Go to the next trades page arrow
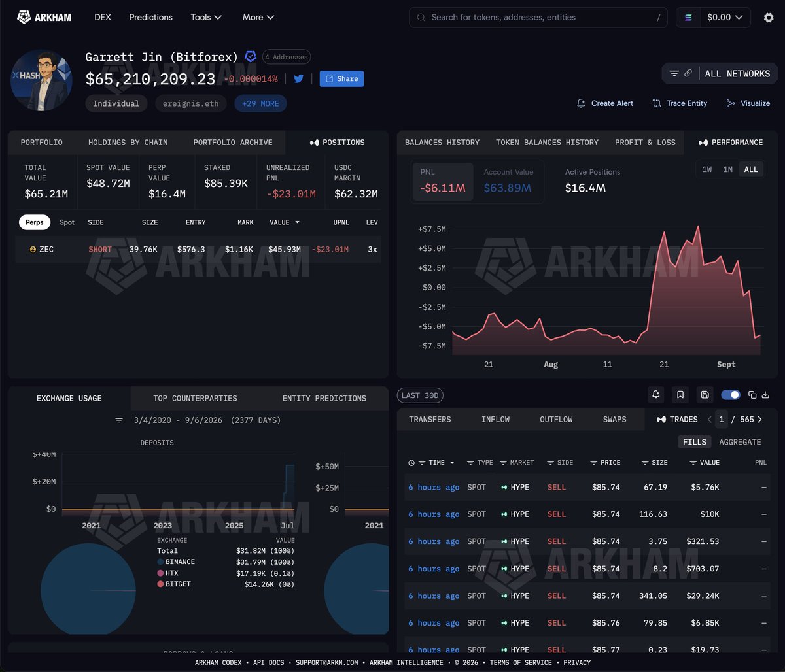 point(759,420)
